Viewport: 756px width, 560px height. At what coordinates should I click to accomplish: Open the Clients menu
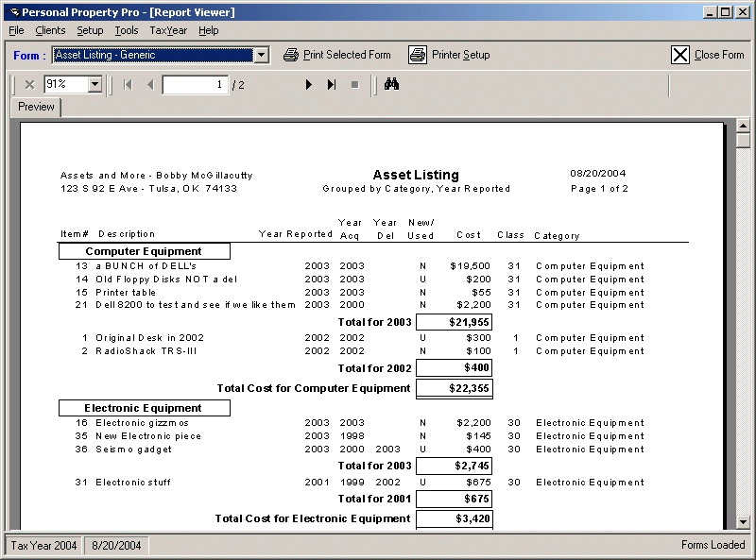click(50, 30)
